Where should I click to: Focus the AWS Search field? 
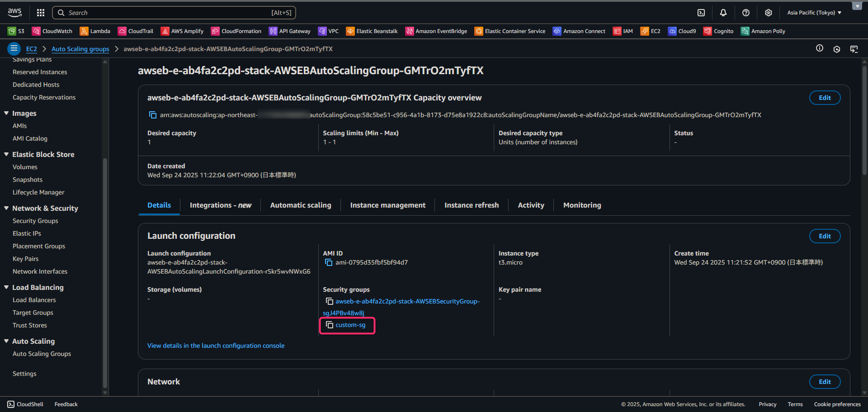[174, 13]
